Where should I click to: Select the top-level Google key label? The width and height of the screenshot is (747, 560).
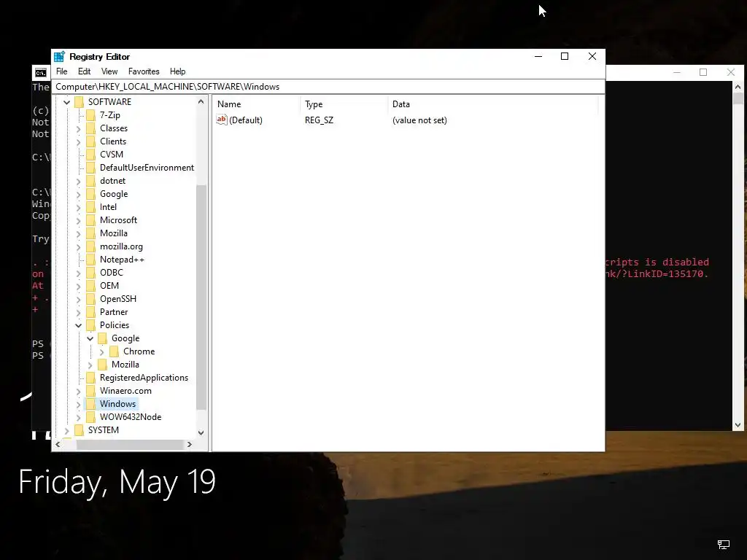point(114,194)
